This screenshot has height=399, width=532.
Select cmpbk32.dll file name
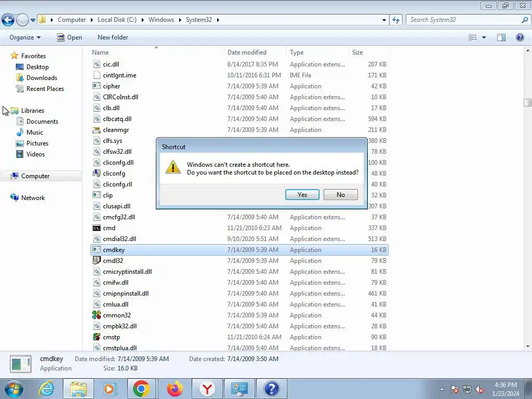pyautogui.click(x=120, y=326)
